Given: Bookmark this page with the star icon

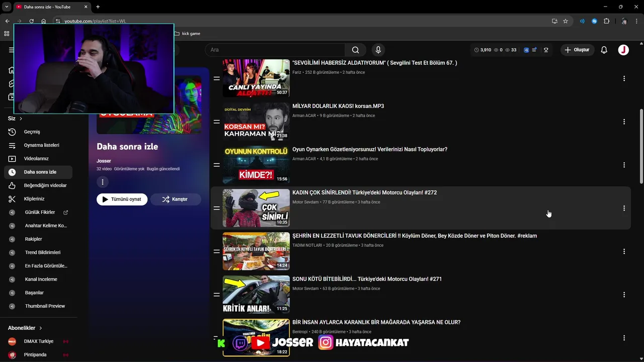Looking at the screenshot, I should coord(566,21).
